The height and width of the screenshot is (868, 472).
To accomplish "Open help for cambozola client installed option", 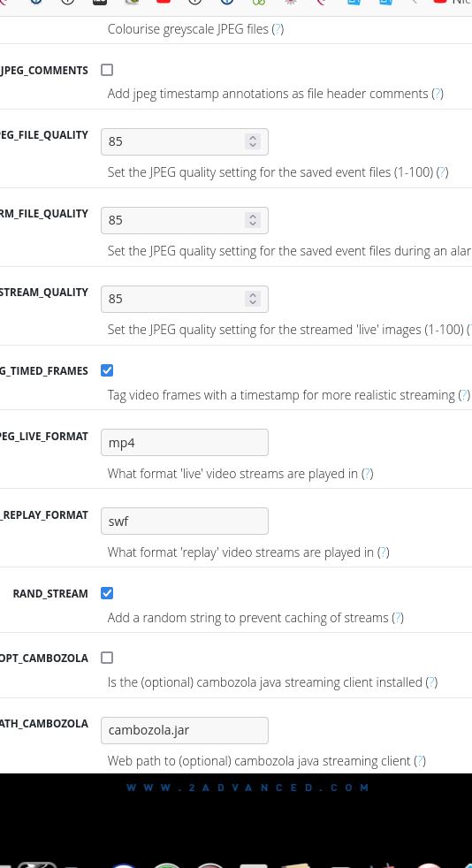I will [x=431, y=682].
